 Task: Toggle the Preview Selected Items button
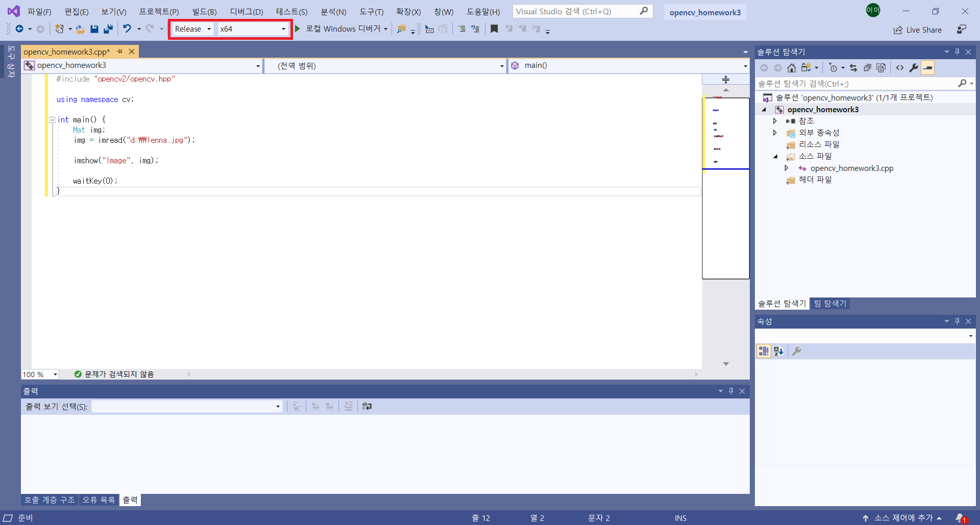point(927,68)
